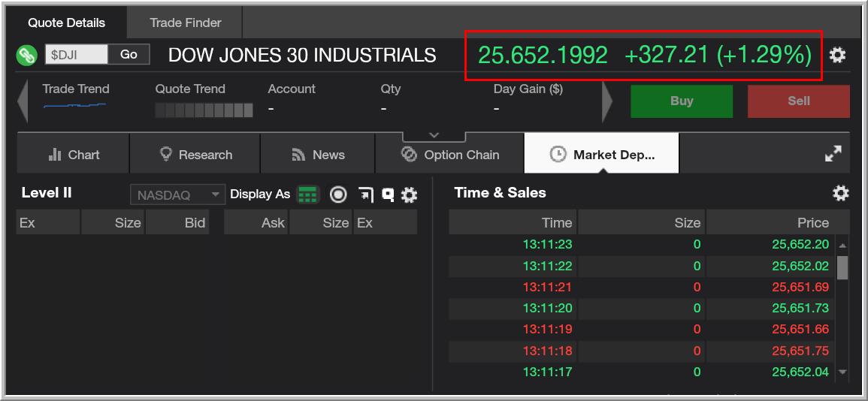
Task: Click Time & Sales Size column header
Action: point(641,223)
